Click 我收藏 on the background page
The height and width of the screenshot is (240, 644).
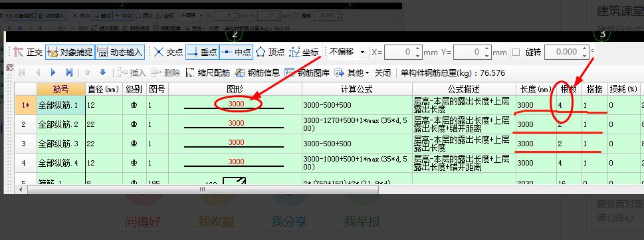click(x=216, y=222)
